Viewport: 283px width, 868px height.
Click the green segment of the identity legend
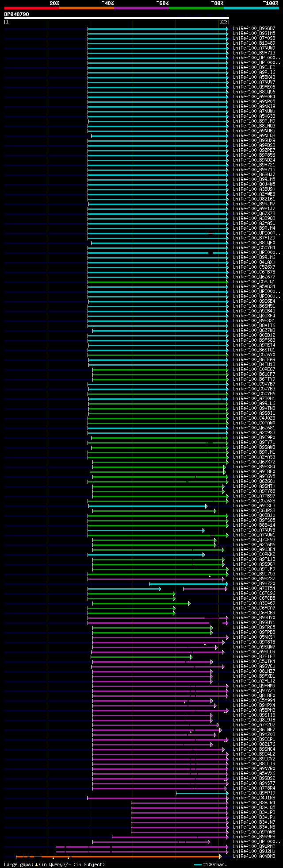tap(196, 8)
